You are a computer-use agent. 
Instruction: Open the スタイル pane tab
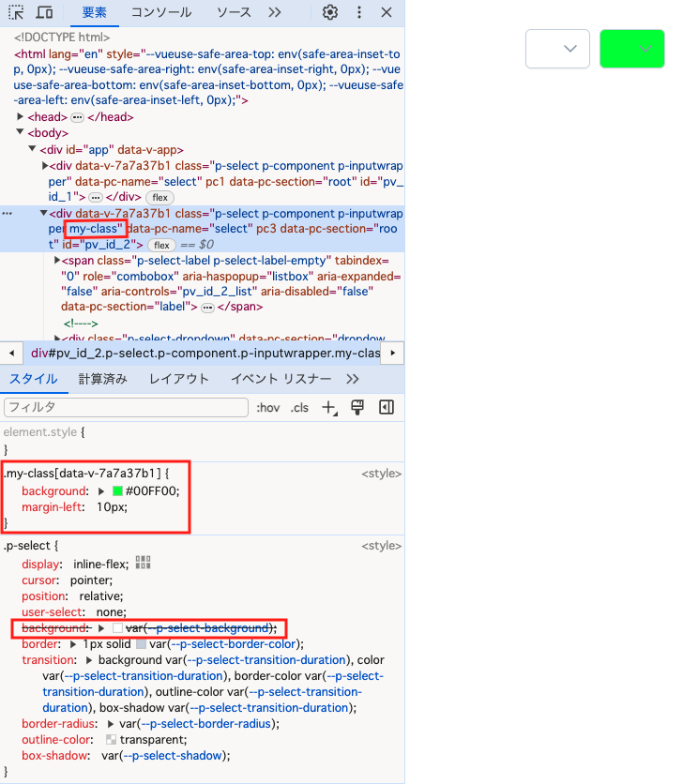pos(34,379)
